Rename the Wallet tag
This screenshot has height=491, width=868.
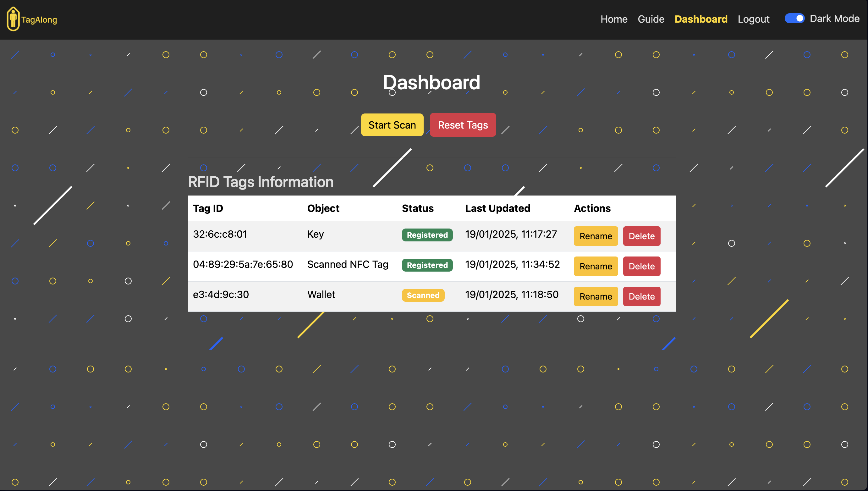pos(595,296)
